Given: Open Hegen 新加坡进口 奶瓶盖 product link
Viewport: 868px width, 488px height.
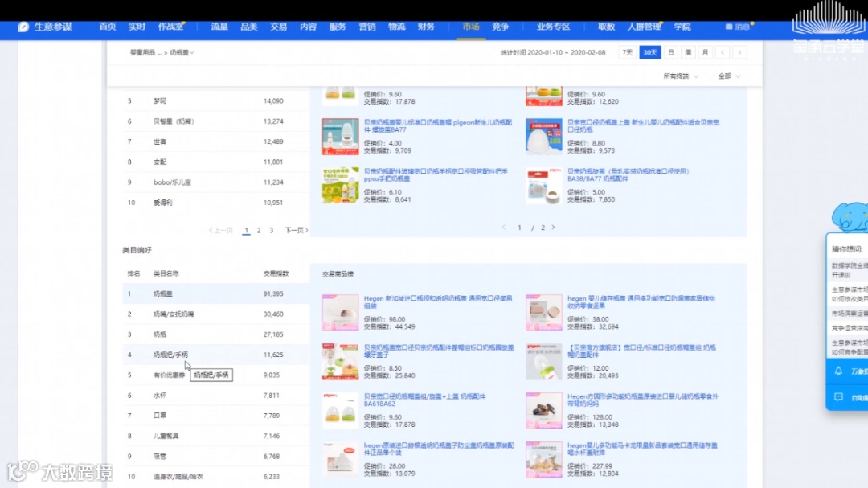Looking at the screenshot, I should coord(438,301).
